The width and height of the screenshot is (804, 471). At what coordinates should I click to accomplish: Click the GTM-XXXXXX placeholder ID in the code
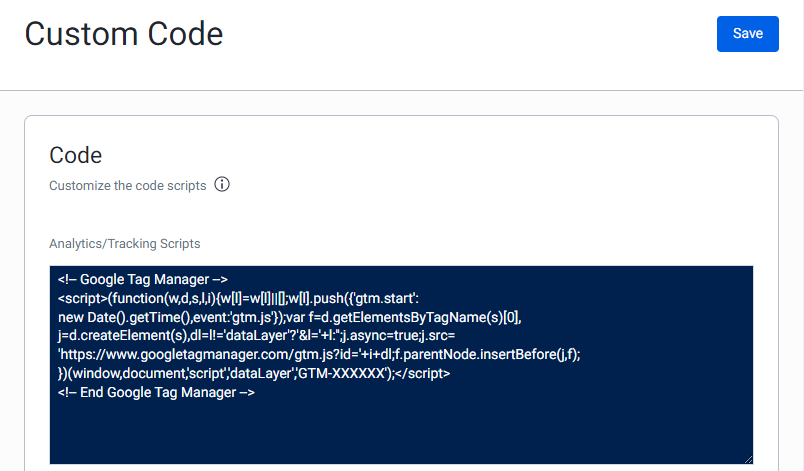[x=341, y=373]
